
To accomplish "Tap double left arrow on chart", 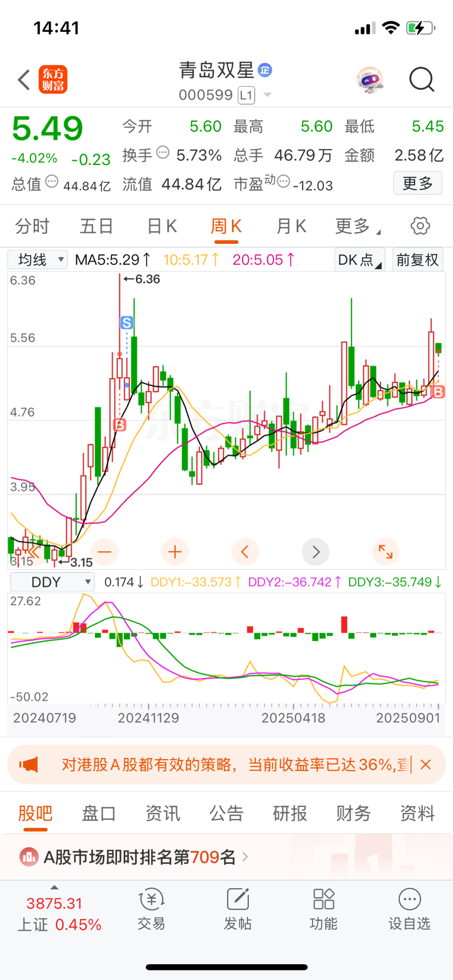I will pos(34,552).
